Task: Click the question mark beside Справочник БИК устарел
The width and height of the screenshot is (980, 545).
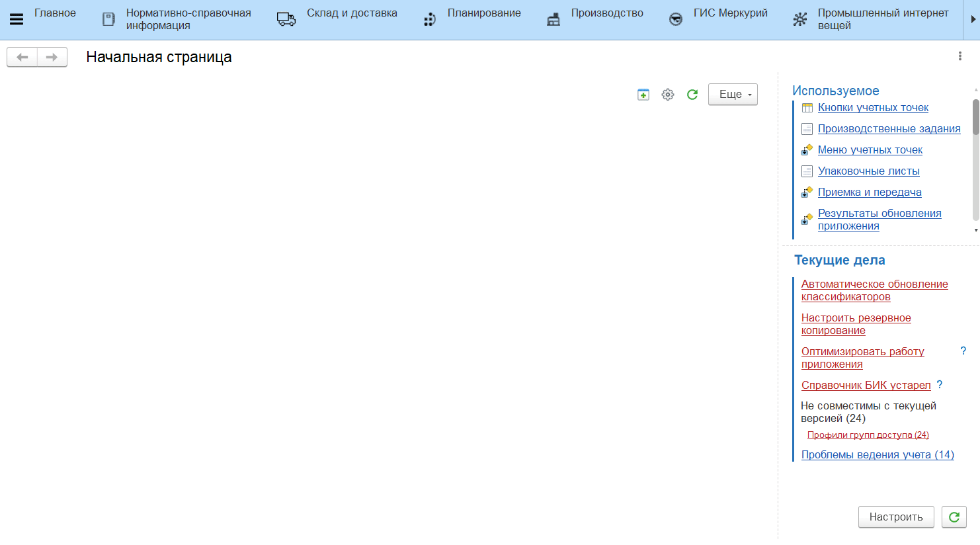Action: (x=940, y=384)
